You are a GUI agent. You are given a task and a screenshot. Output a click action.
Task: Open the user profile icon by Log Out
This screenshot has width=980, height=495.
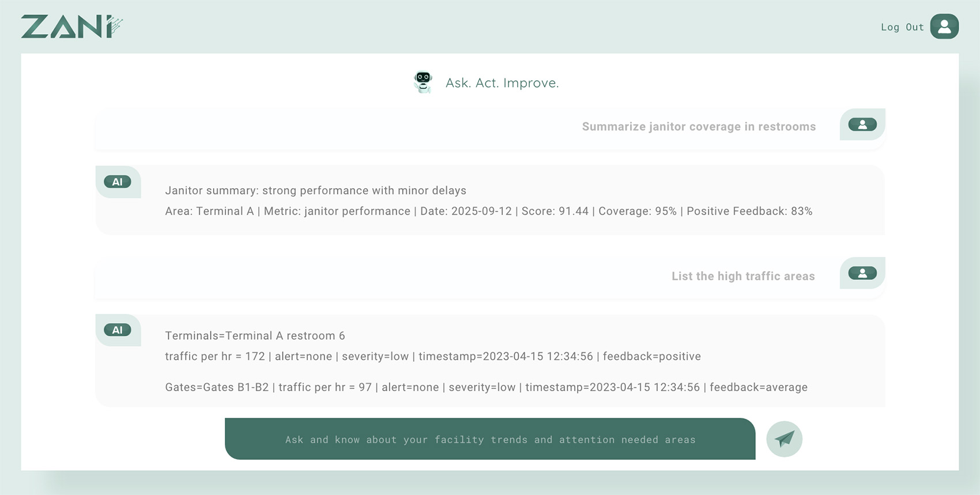click(x=944, y=27)
